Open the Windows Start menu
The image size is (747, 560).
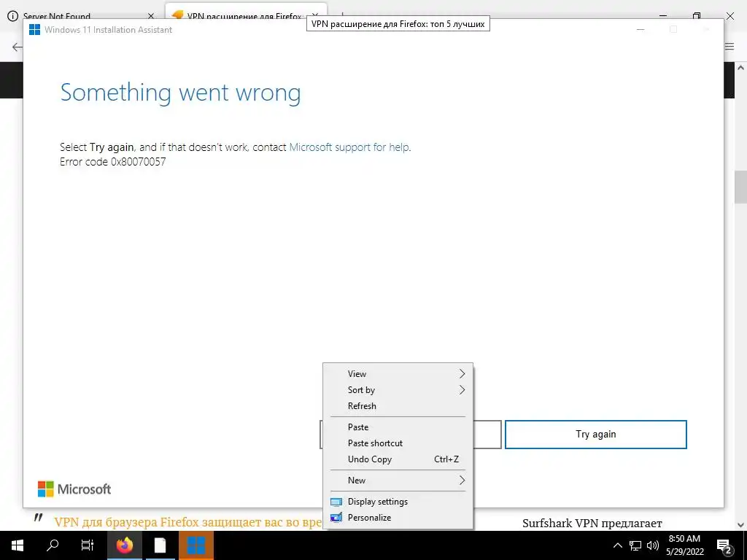click(x=18, y=545)
